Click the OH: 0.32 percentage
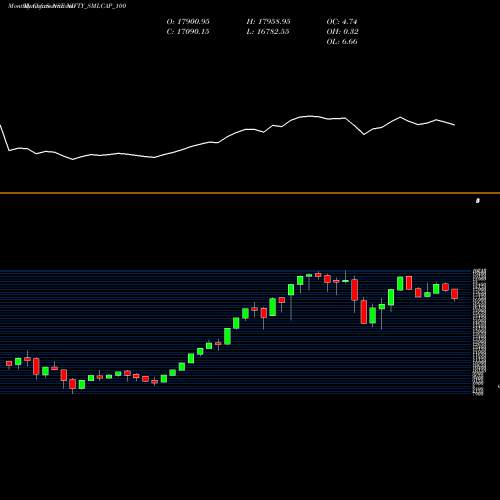The width and height of the screenshot is (500, 500). click(x=342, y=32)
